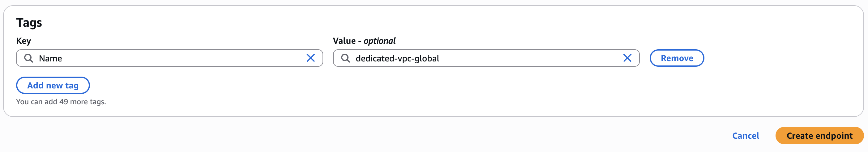Click empty space right of Add new tag
Viewport: 868px width, 152px height.
click(236, 85)
